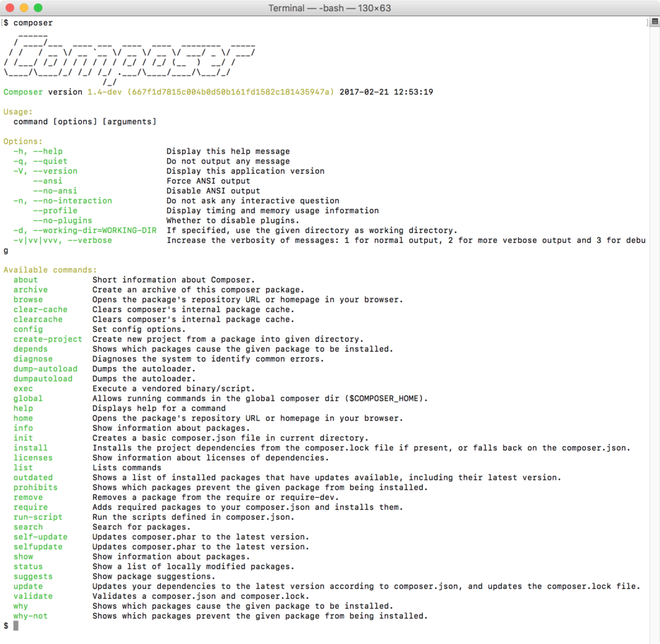The height and width of the screenshot is (644, 660).
Task: Click the '--profile' option
Action: pyautogui.click(x=55, y=210)
